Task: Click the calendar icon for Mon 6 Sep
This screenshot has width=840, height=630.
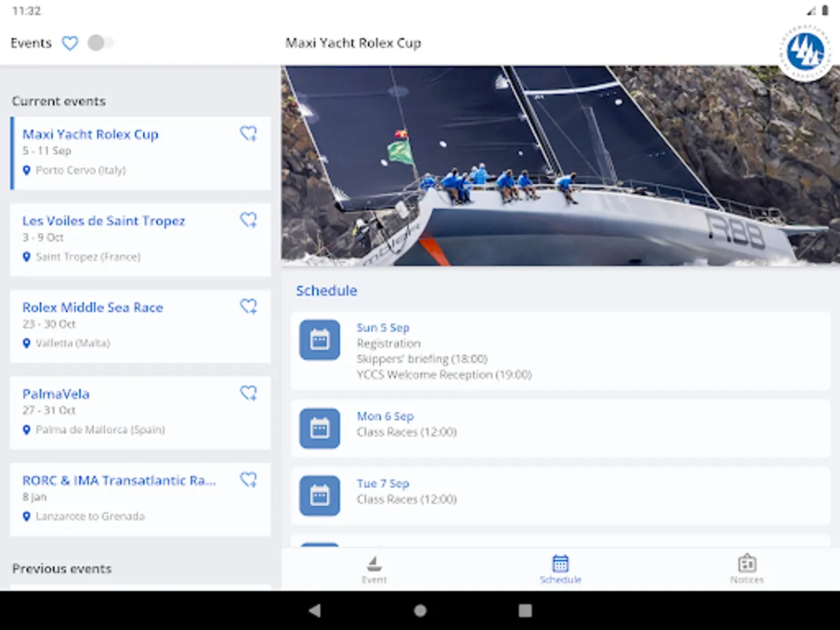Action: [x=320, y=428]
